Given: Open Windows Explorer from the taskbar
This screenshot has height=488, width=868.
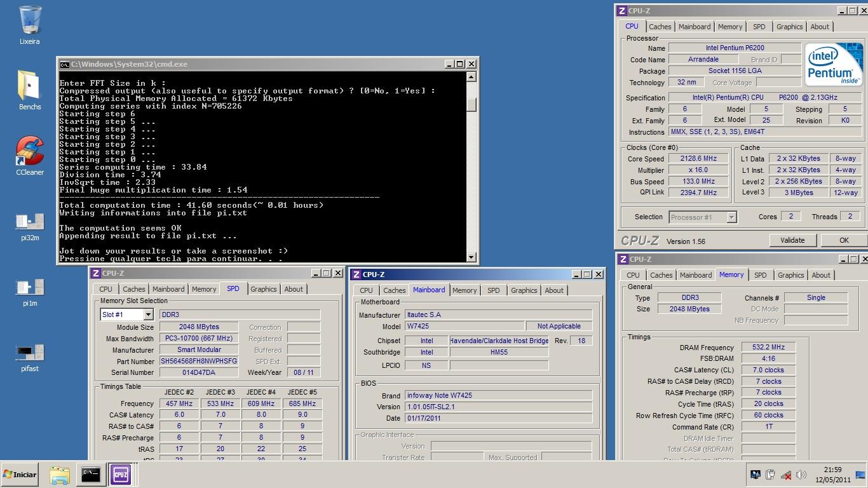Looking at the screenshot, I should pos(60,475).
